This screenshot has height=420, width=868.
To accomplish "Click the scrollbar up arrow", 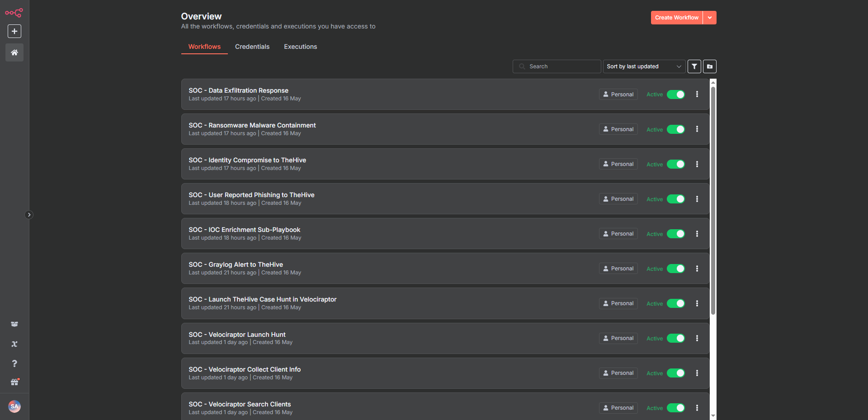I will coord(713,82).
